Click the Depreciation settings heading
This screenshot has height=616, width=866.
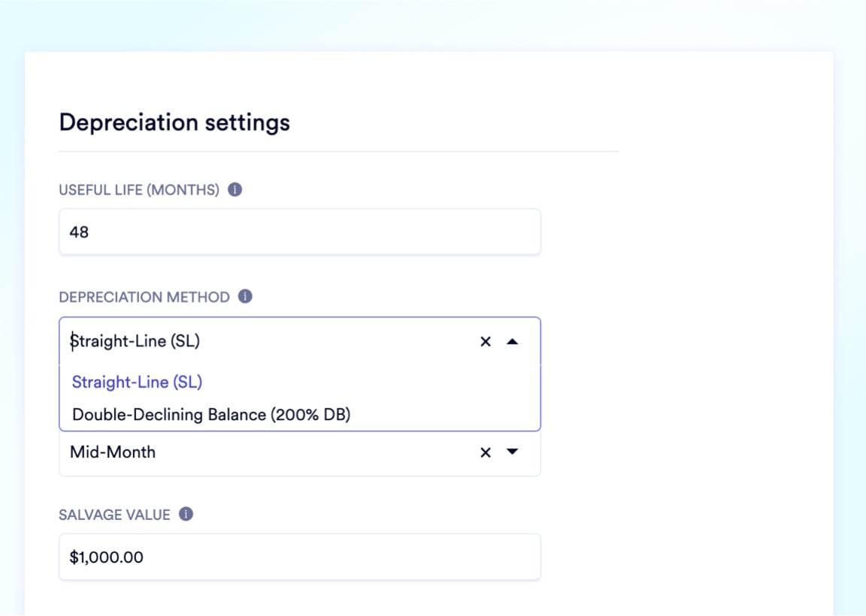click(174, 122)
